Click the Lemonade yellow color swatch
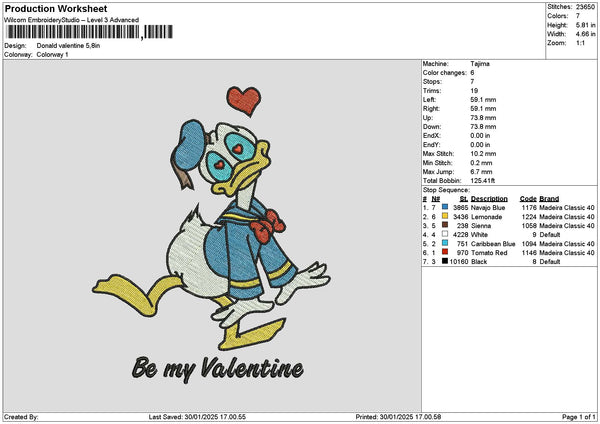The image size is (600, 424). [445, 216]
